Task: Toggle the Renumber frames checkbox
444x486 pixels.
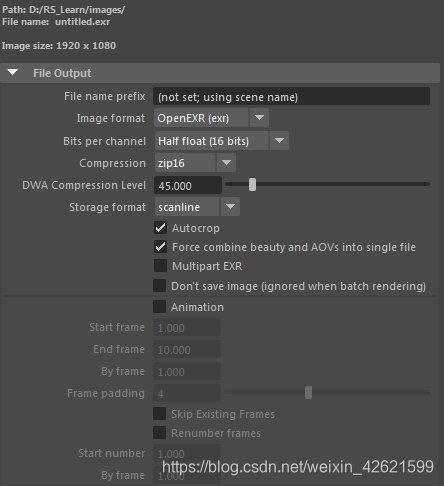Action: [x=159, y=433]
